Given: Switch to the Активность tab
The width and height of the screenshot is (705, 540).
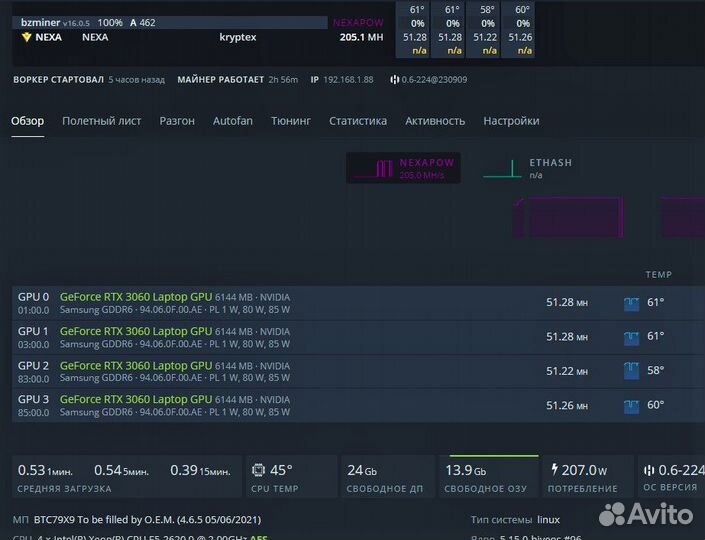Looking at the screenshot, I should pyautogui.click(x=435, y=121).
